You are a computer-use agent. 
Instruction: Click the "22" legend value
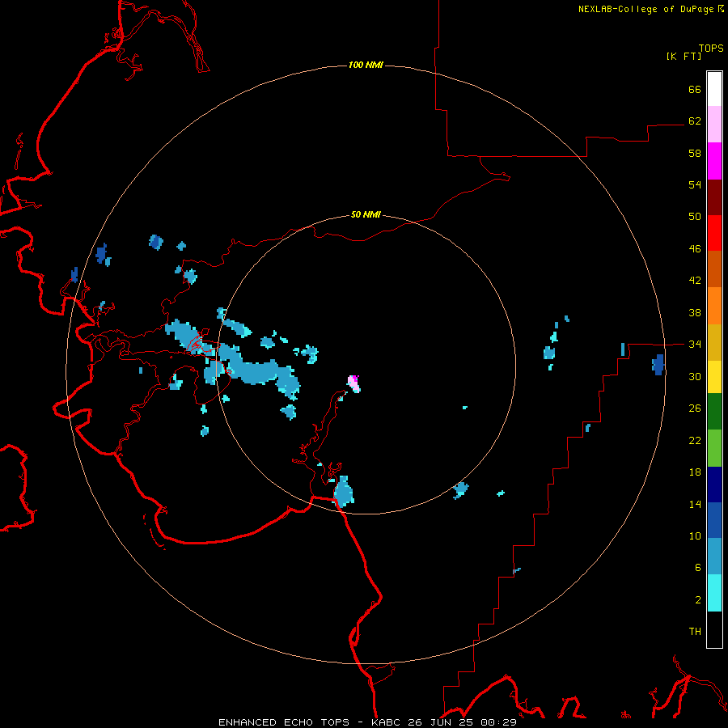(x=695, y=441)
